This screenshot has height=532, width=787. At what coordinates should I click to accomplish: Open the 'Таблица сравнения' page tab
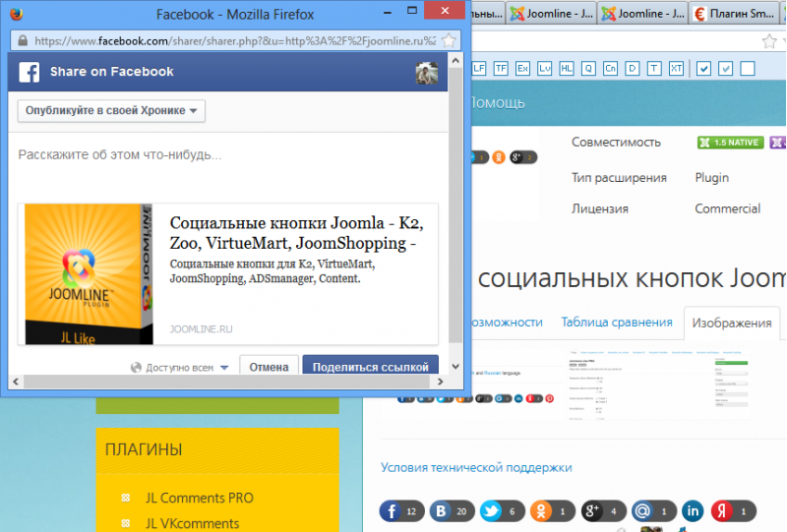[x=617, y=323]
